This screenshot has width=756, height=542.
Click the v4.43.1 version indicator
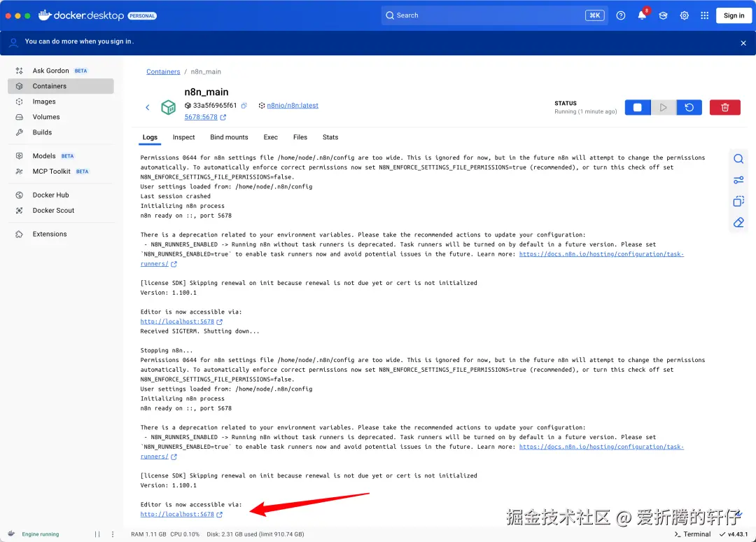(x=734, y=534)
